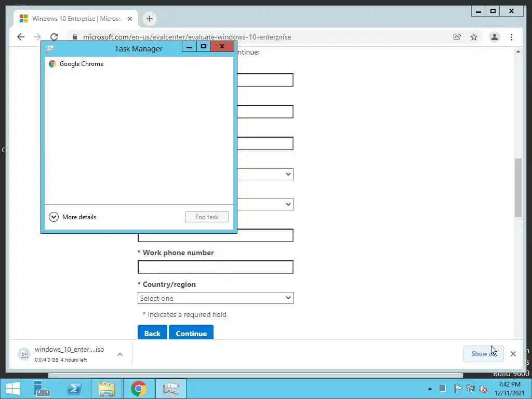
Task: Show hidden system tray icons
Action: (x=430, y=389)
